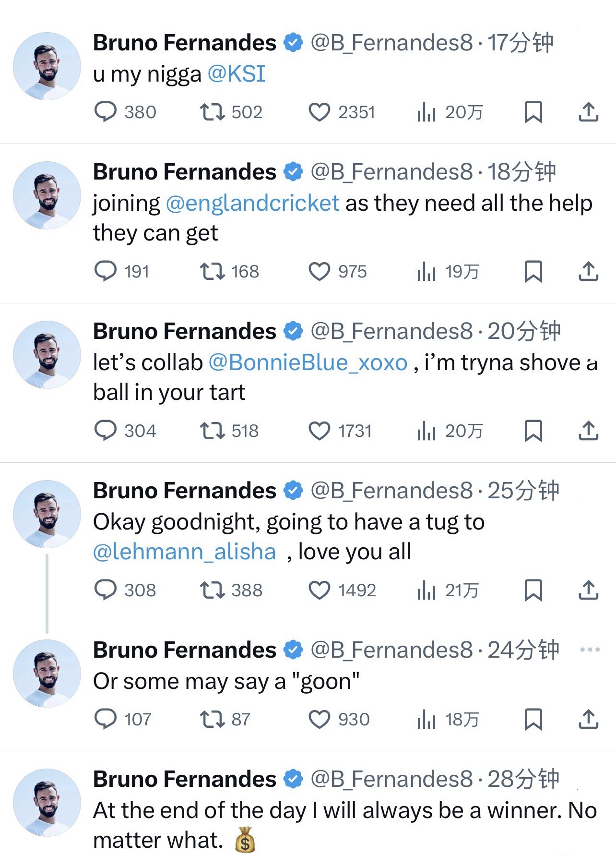The width and height of the screenshot is (616, 855).
Task: Retweet the post with 388 retweets
Action: click(x=212, y=590)
